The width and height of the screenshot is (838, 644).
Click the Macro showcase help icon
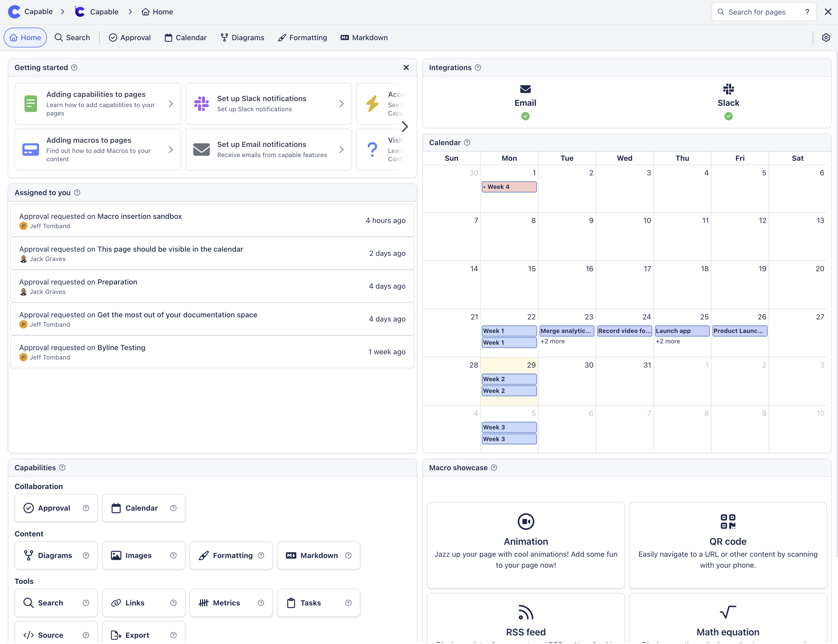pos(494,468)
